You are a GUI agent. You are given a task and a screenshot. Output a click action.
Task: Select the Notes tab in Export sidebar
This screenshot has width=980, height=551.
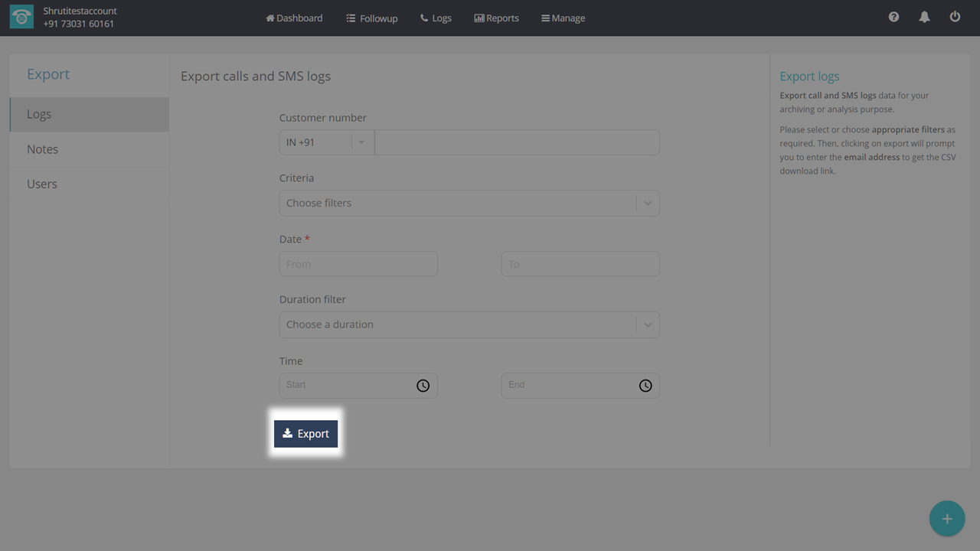pyautogui.click(x=43, y=149)
